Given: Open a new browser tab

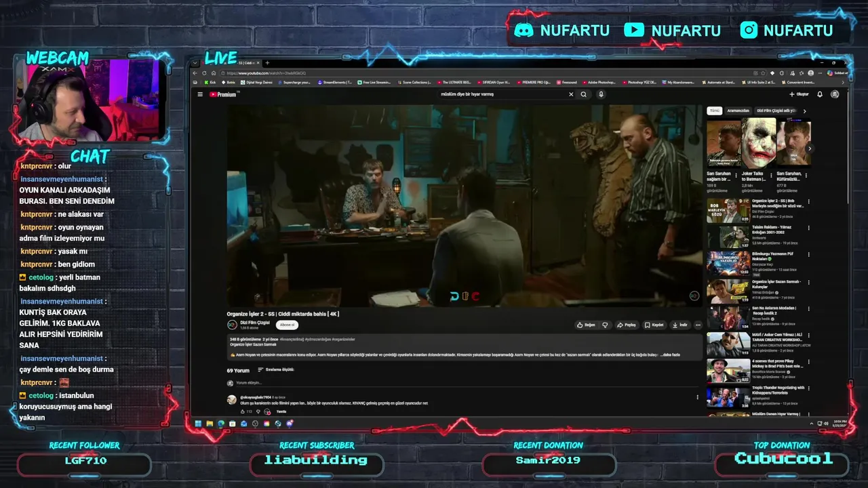Looking at the screenshot, I should [x=267, y=62].
